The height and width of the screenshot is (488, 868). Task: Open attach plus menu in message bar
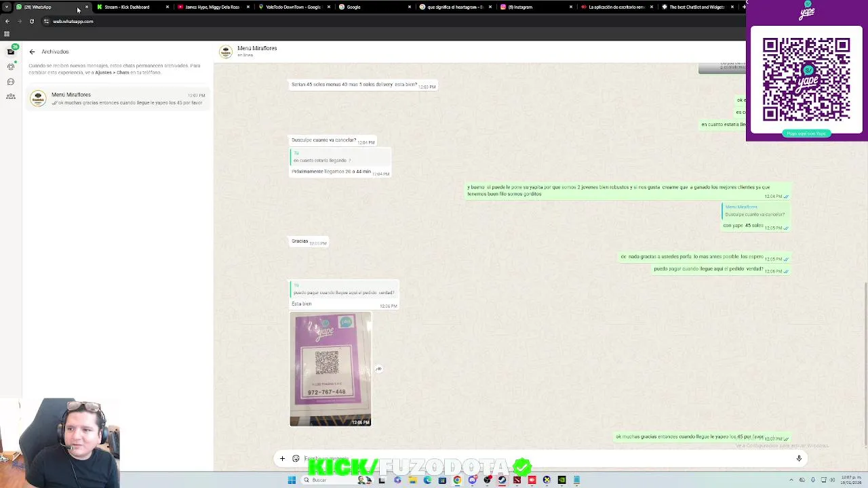click(282, 459)
